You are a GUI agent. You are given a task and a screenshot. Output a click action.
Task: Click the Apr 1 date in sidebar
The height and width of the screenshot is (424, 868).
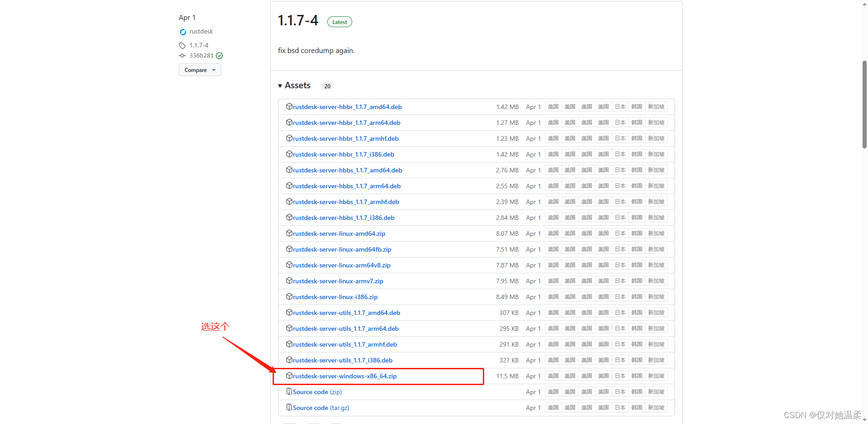coord(187,18)
